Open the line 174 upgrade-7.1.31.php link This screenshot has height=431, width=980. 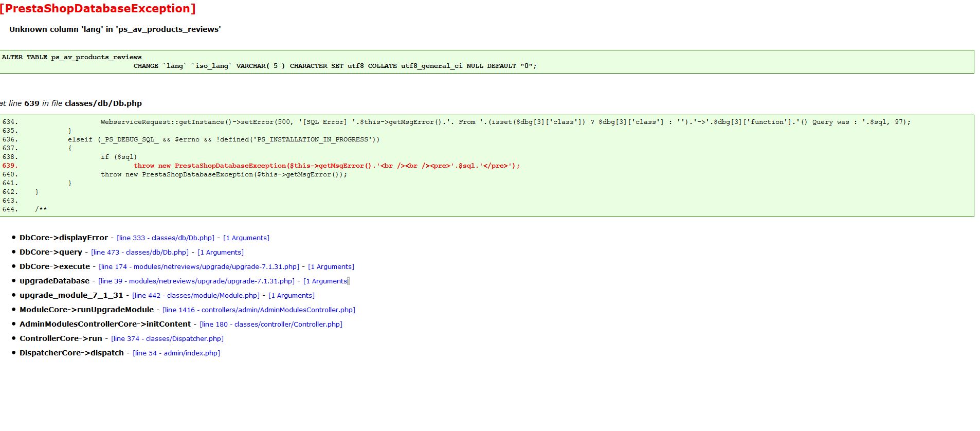click(x=199, y=267)
